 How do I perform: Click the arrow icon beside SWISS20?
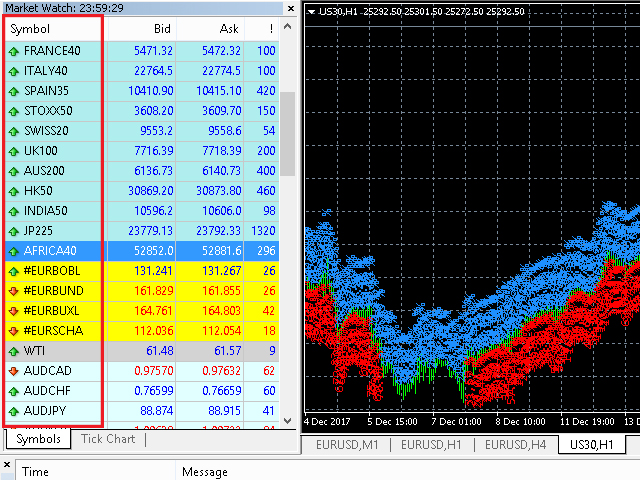(x=14, y=131)
